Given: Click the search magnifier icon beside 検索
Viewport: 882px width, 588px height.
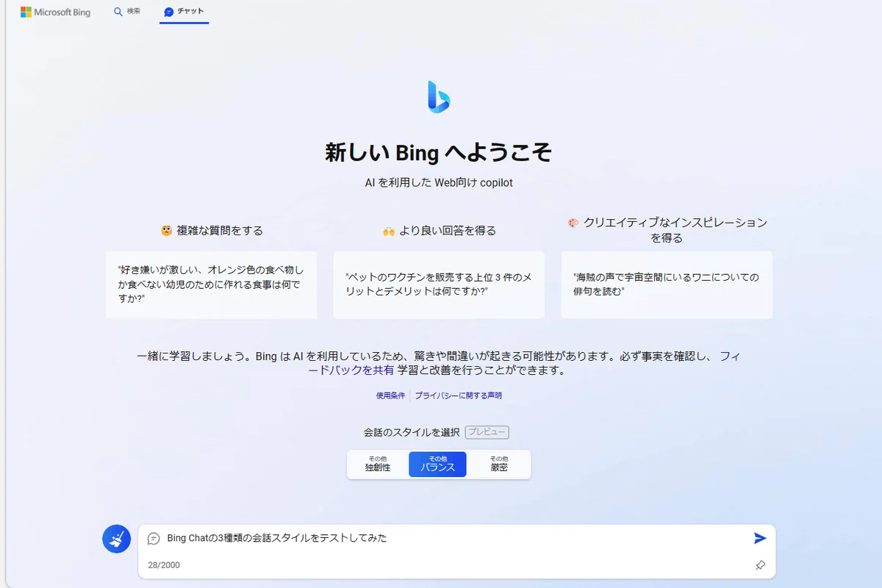Looking at the screenshot, I should tap(118, 12).
